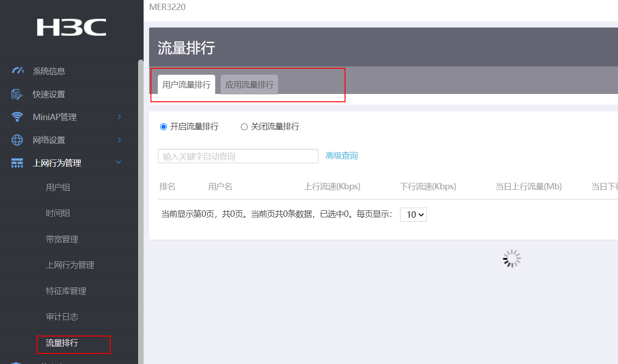Click the 快速设置 document icon
This screenshot has width=618, height=364.
tap(17, 94)
